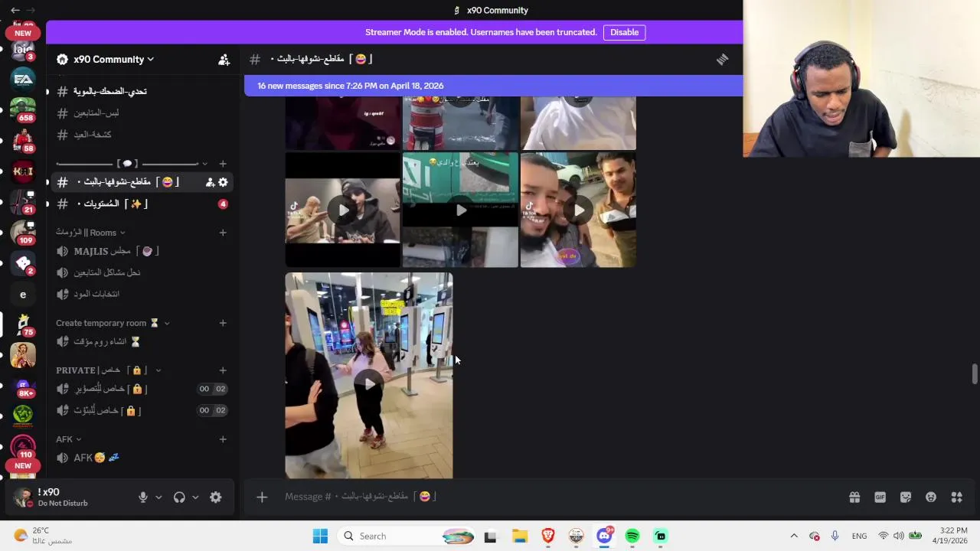Open the server labeled e

point(23,294)
